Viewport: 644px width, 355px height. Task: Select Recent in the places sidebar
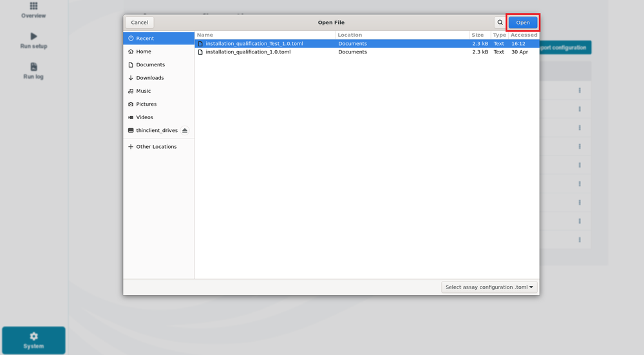click(x=159, y=38)
